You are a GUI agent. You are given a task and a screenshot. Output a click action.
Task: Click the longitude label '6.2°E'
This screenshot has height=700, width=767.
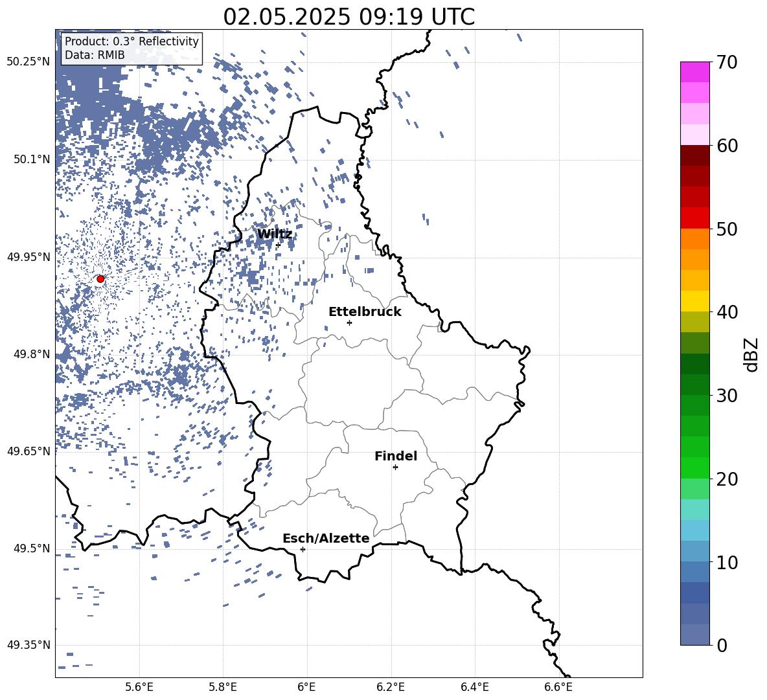(391, 688)
